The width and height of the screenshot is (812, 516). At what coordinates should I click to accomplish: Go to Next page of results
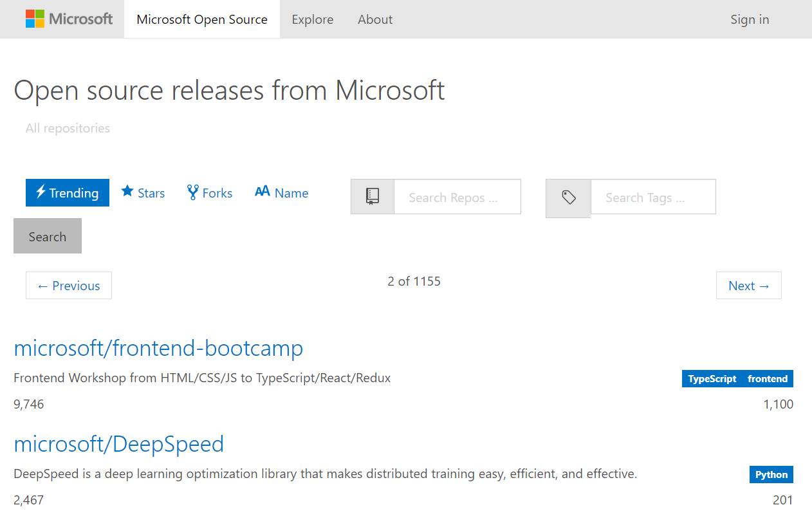click(749, 286)
